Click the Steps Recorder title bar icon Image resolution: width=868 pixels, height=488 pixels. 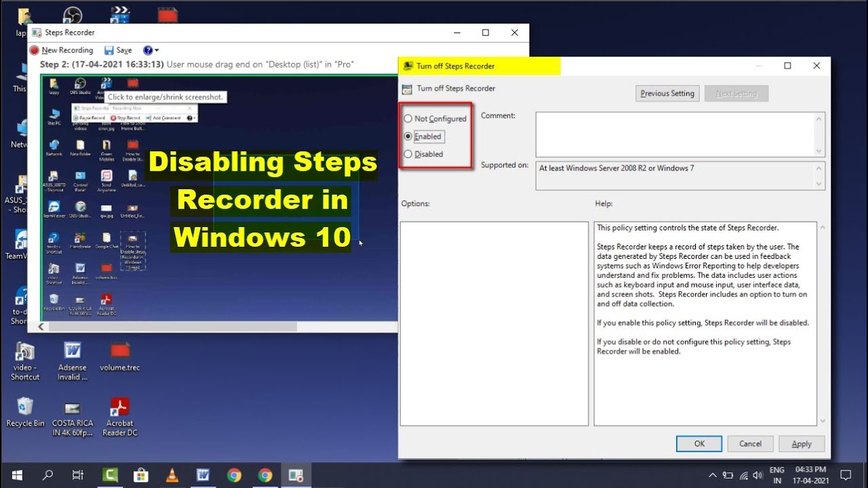click(37, 33)
